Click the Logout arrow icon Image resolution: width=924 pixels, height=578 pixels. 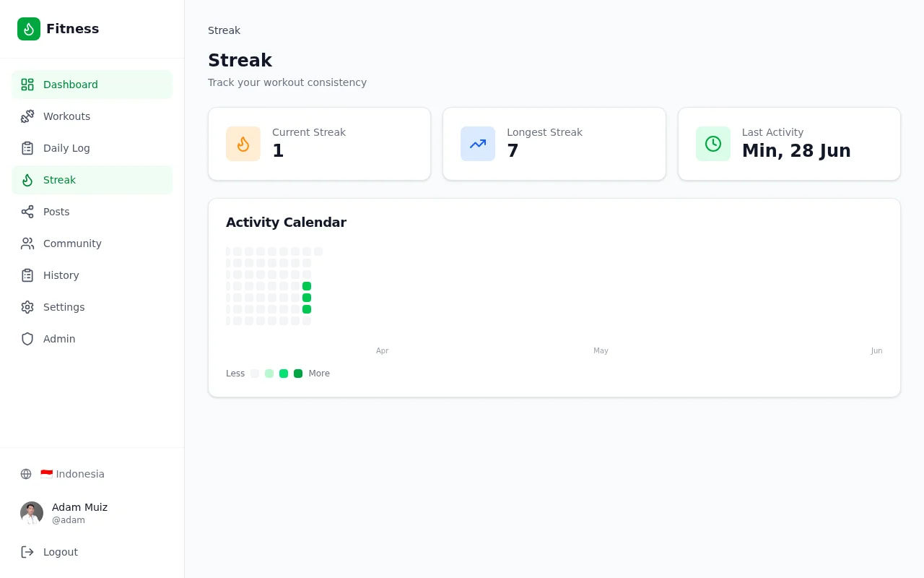(27, 552)
